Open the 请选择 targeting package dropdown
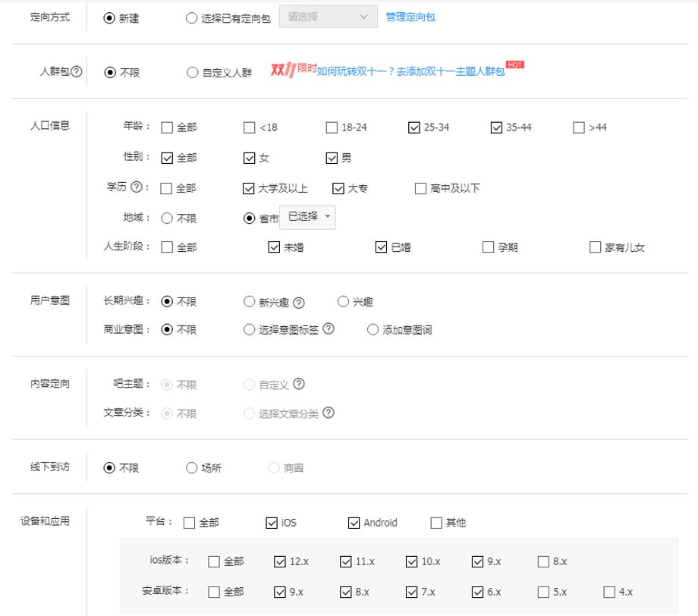The height and width of the screenshot is (616, 698). 328,17
